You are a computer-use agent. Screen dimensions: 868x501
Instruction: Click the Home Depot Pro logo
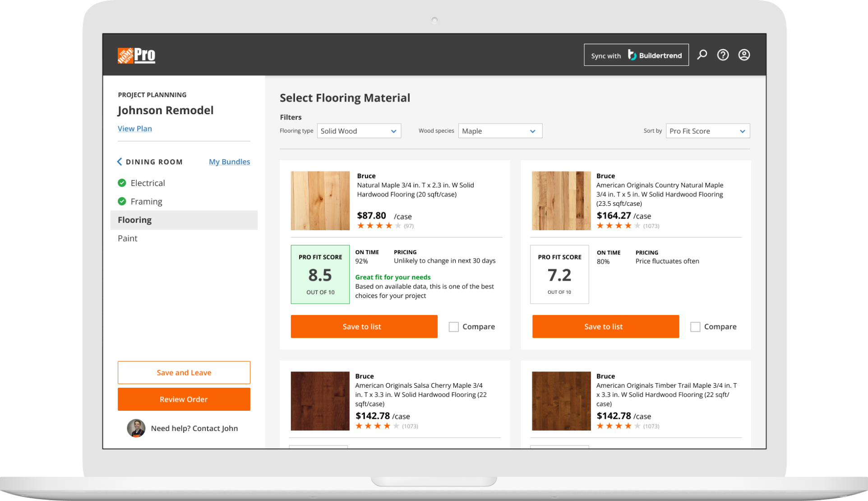(x=135, y=55)
